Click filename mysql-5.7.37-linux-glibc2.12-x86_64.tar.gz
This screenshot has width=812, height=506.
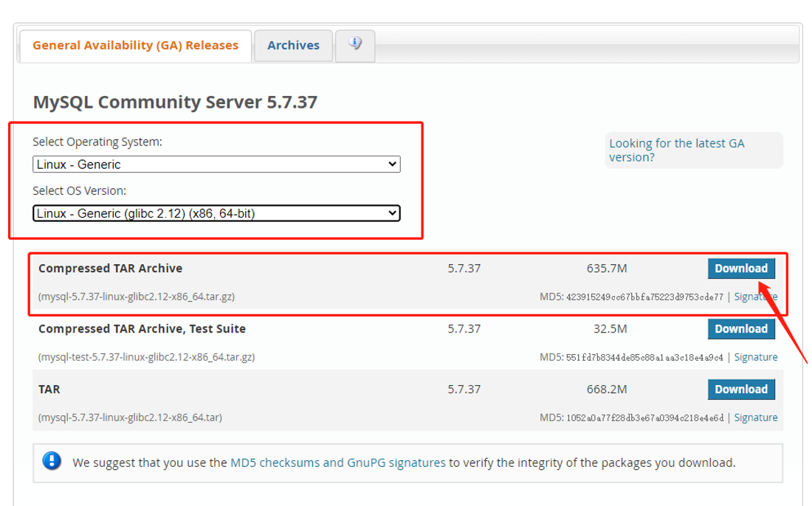[x=137, y=297]
